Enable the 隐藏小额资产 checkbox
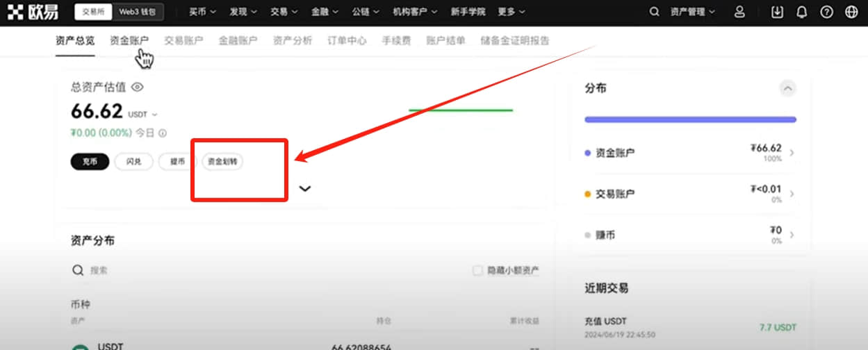Image resolution: width=868 pixels, height=350 pixels. [x=477, y=270]
